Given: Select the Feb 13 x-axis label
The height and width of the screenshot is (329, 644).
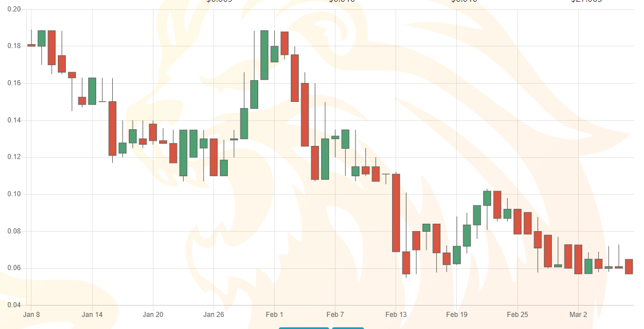Looking at the screenshot, I should click(x=396, y=315).
